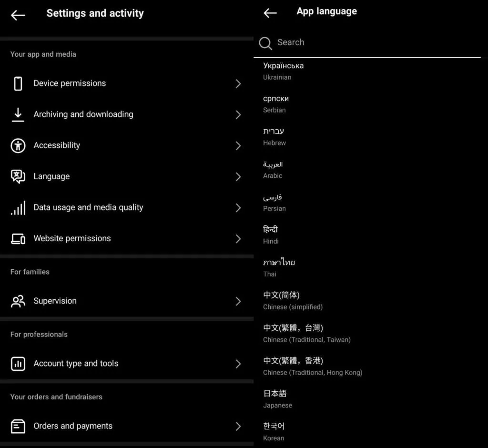The image size is (488, 448).
Task: Open Language via its right chevron
Action: [x=238, y=177]
